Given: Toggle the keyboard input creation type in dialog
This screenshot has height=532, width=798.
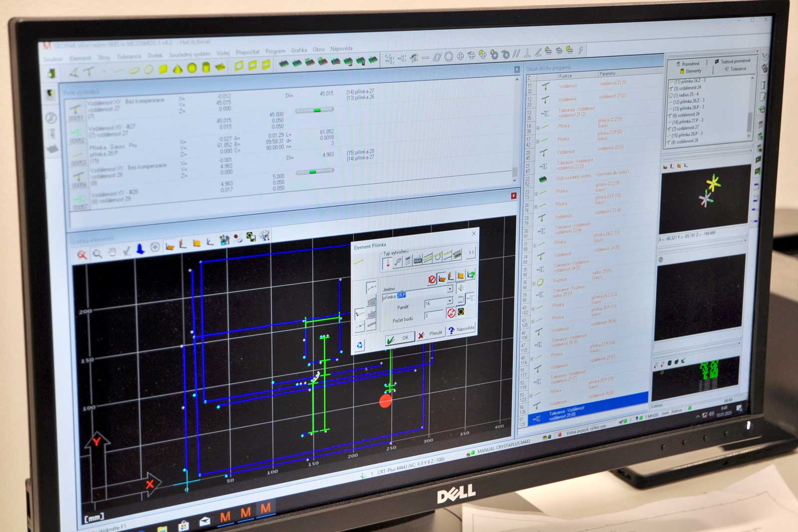Looking at the screenshot, I should (417, 259).
